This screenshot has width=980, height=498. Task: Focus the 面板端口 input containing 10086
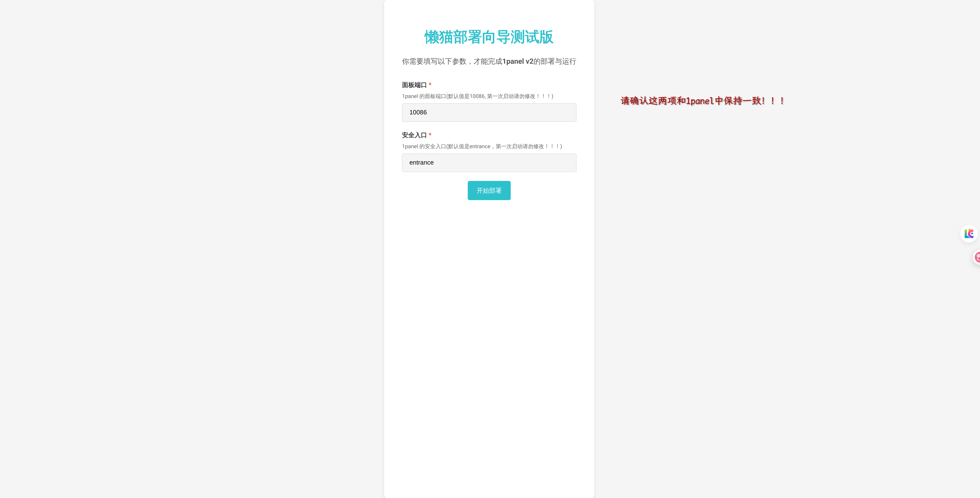tap(489, 112)
